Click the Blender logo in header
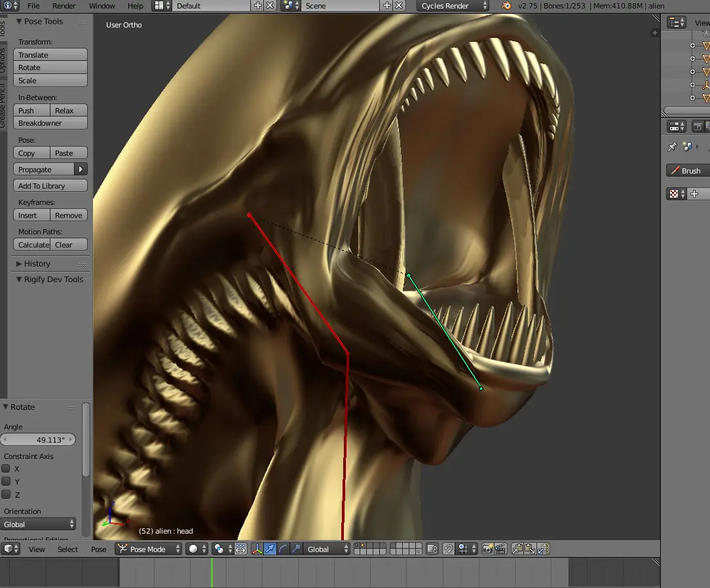This screenshot has height=588, width=710. (506, 6)
